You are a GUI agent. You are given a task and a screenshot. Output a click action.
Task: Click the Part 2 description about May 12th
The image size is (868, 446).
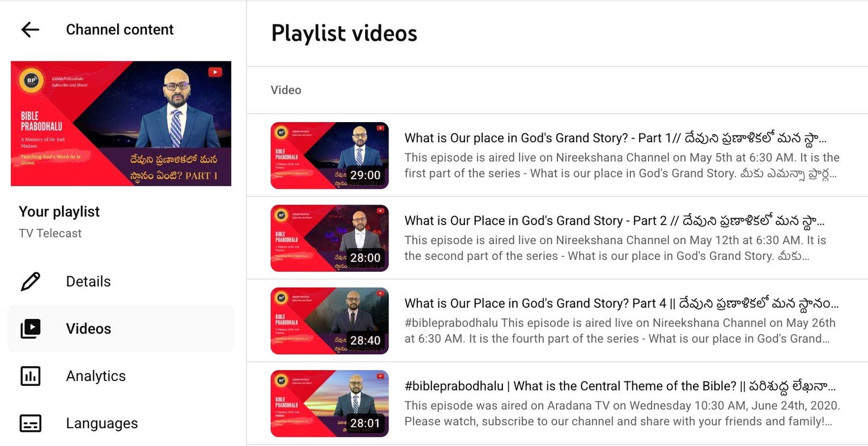(x=615, y=248)
